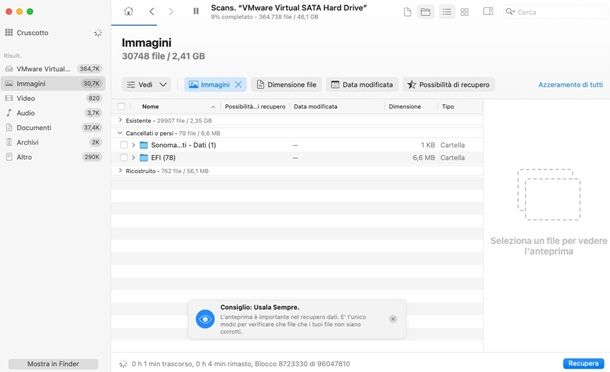Screen dimensions: 610x372
Task: Sort by Possibilità di recupero column
Action: pos(255,106)
